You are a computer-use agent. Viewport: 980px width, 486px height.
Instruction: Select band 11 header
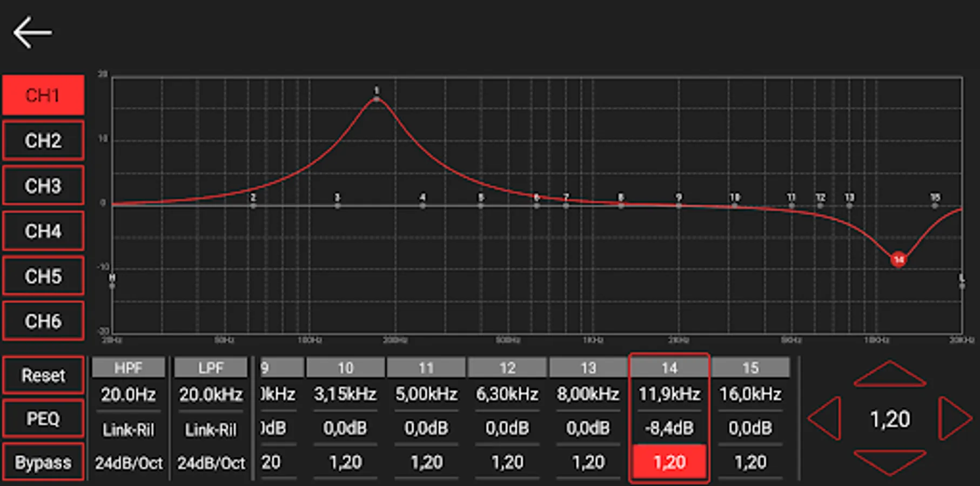[426, 368]
